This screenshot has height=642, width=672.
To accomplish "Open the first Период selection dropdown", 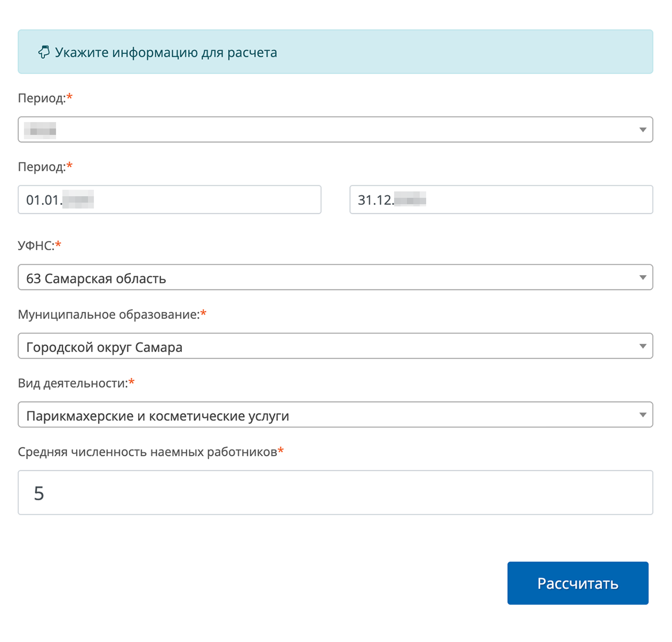I will pyautogui.click(x=336, y=129).
